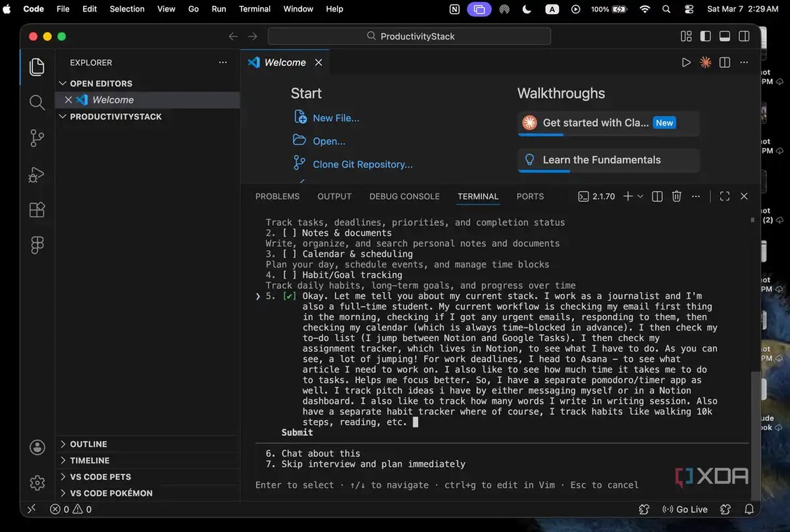
Task: Switch to the Problems tab
Action: (x=277, y=196)
